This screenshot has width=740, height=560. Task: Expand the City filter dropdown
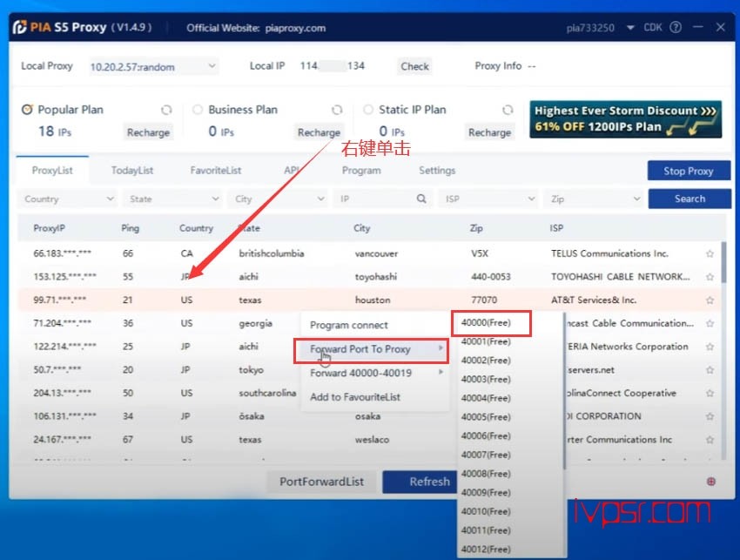coord(321,199)
